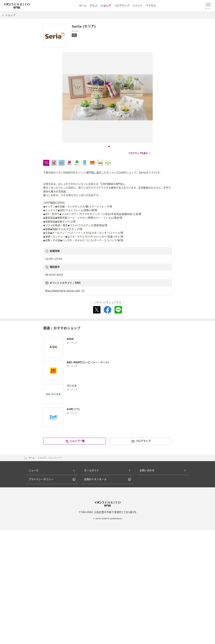The image size is (215, 644).
Task: Click the イオンモールお買物券 icon
Action: pos(100,163)
